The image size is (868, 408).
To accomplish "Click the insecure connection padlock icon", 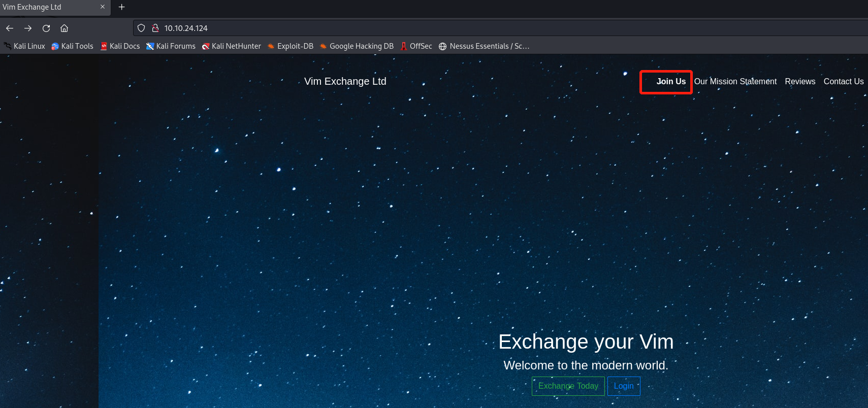I will coord(155,28).
